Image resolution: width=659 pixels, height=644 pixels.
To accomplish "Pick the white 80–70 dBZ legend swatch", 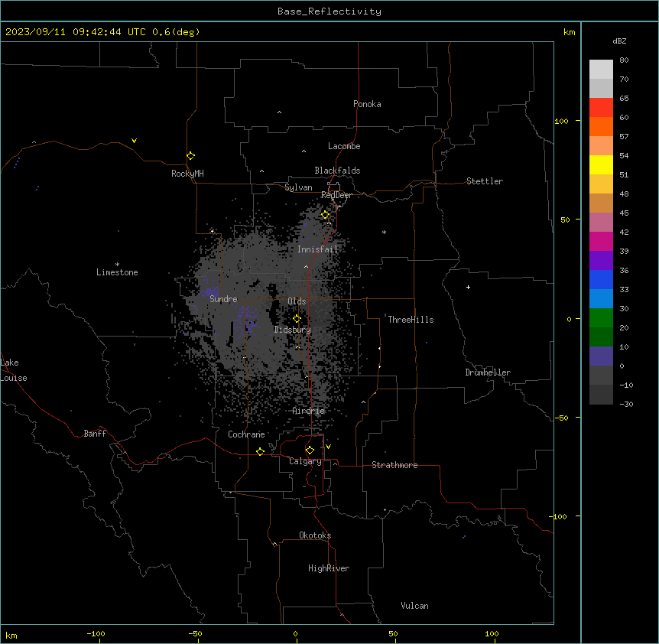I will [x=601, y=70].
